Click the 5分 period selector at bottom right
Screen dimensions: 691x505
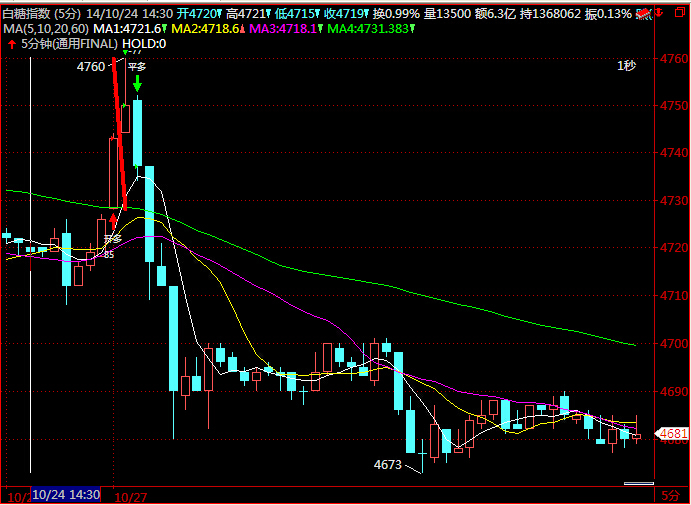(x=671, y=497)
